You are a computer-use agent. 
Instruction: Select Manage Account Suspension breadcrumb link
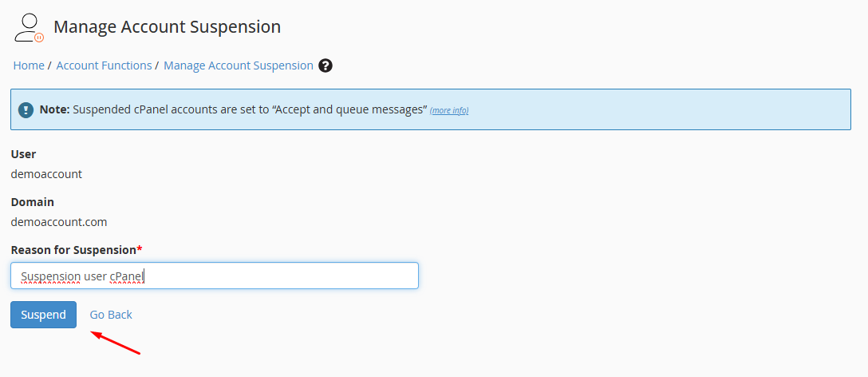[239, 65]
